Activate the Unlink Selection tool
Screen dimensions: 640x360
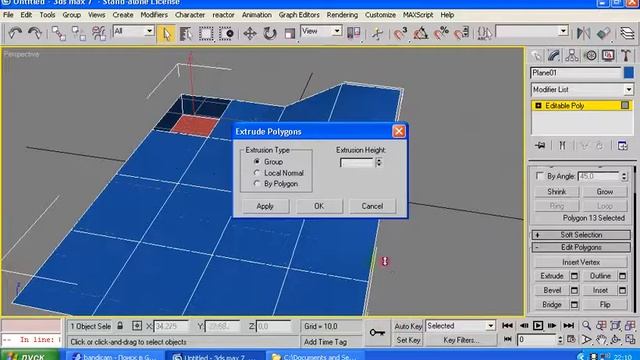point(78,33)
